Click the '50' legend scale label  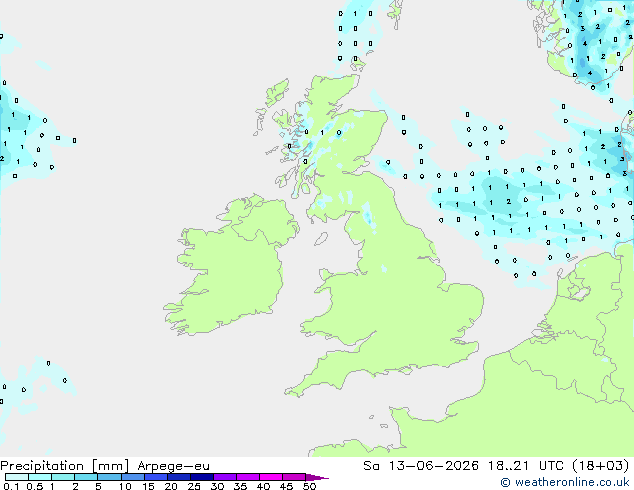[309, 486]
